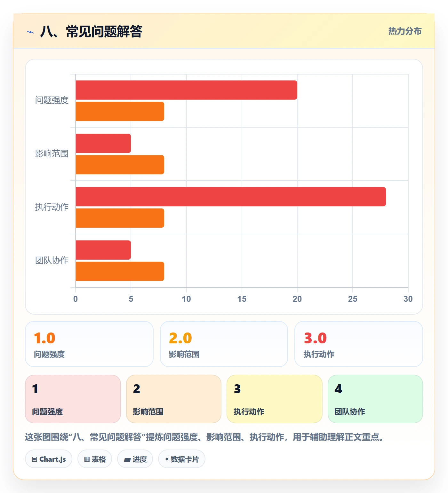Click the 影响范围 y-axis label on the chart
Image resolution: width=448 pixels, height=493 pixels.
pos(52,154)
